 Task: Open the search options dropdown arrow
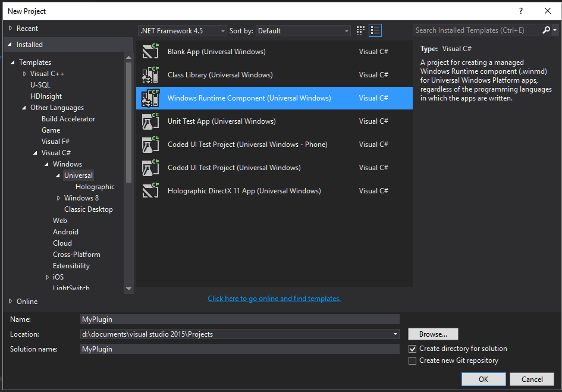point(555,30)
